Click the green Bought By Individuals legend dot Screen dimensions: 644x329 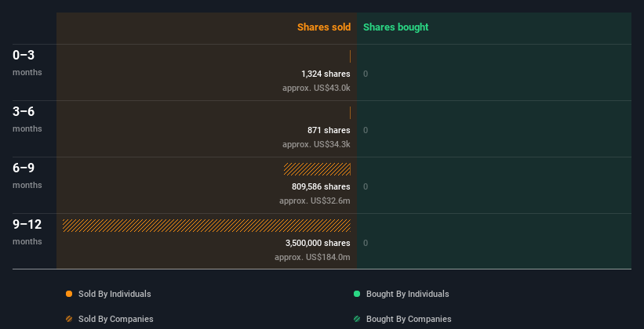coord(357,294)
